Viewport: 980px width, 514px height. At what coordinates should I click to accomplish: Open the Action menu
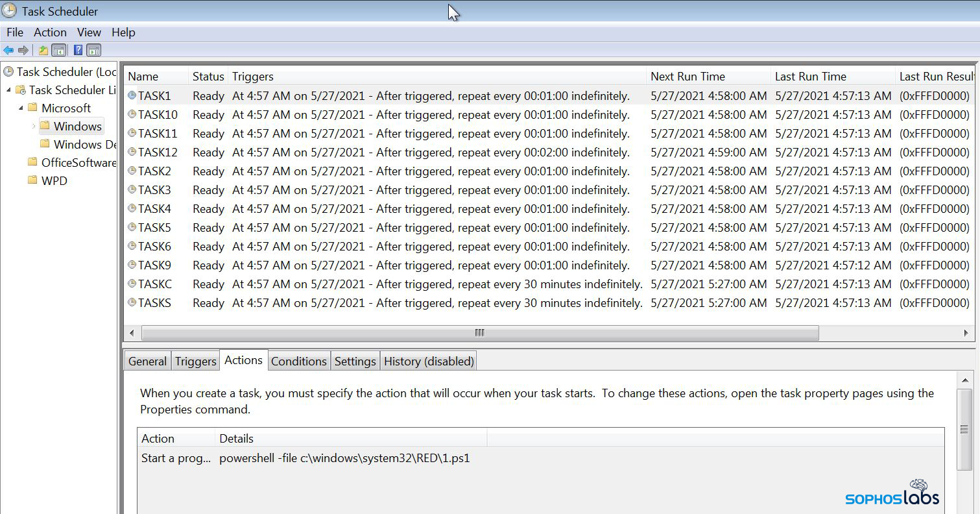tap(50, 32)
